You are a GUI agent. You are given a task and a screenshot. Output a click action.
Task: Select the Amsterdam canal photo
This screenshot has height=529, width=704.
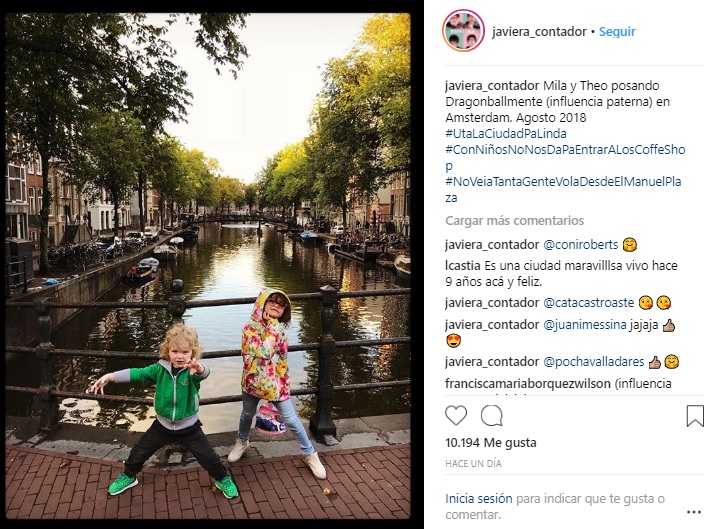tap(208, 266)
